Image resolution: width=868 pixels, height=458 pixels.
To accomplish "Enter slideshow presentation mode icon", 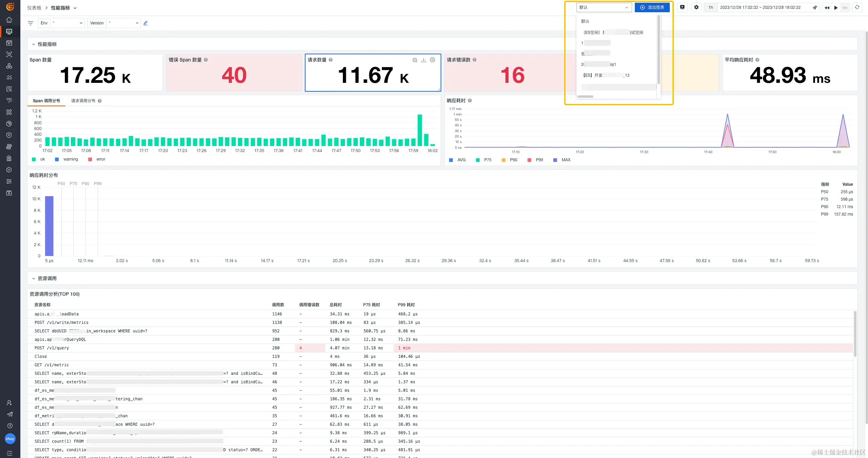I will pyautogui.click(x=682, y=7).
